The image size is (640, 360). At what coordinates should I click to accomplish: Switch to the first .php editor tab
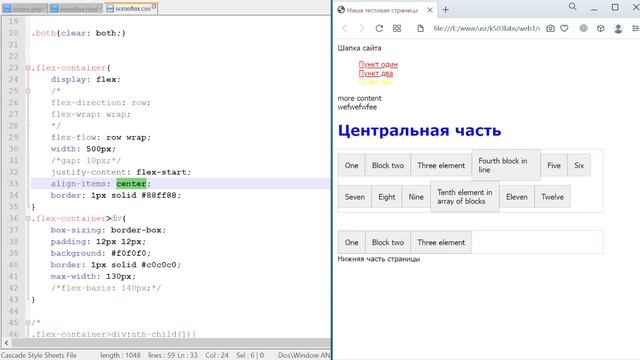(x=24, y=9)
